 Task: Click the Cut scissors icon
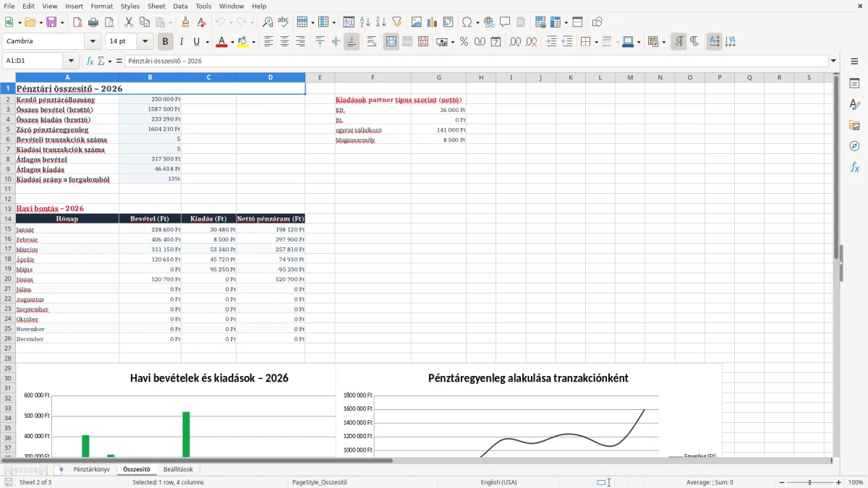(129, 22)
